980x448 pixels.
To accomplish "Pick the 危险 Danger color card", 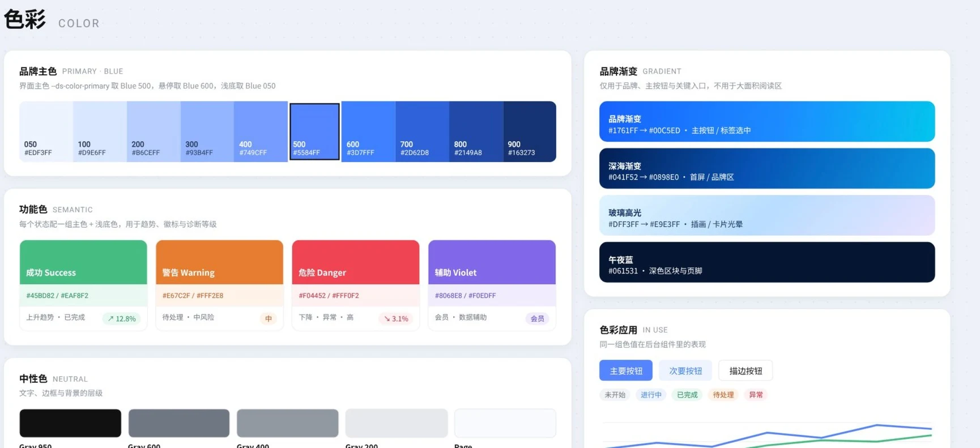I will 356,285.
